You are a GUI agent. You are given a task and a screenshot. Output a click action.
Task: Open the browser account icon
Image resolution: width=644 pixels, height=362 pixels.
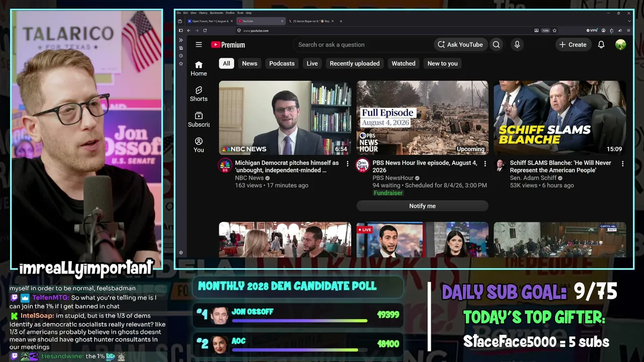(604, 31)
